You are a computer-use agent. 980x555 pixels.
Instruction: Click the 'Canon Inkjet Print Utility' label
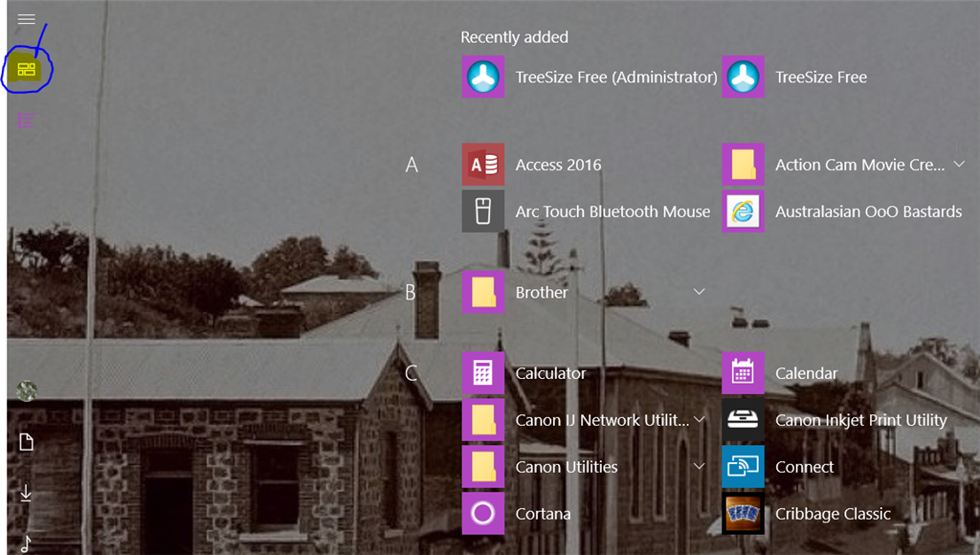861,421
